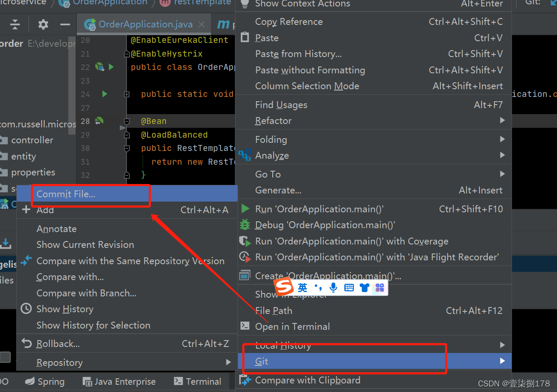The height and width of the screenshot is (392, 557).
Task: Toggle Column Selection Mode
Action: (374, 86)
